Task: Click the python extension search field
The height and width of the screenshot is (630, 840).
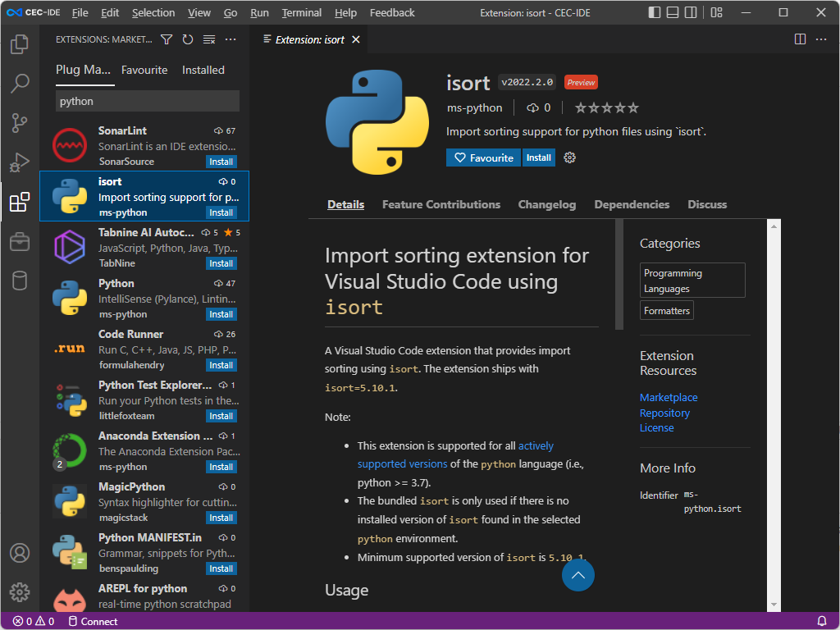Action: (147, 100)
